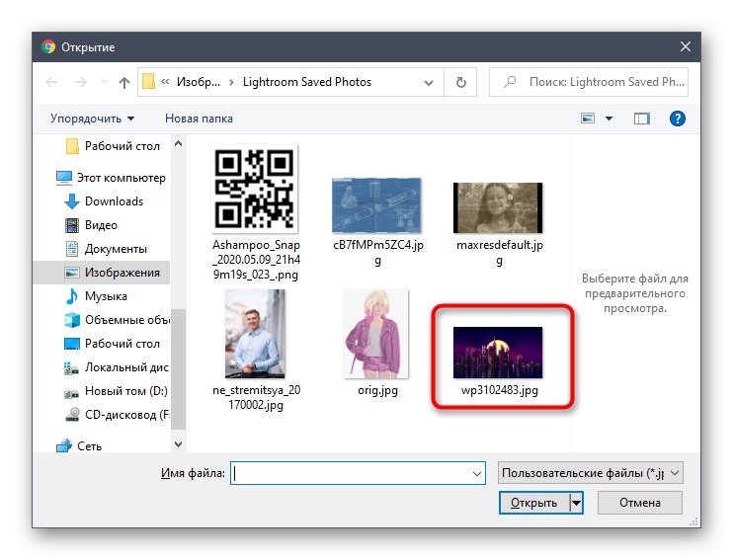
Task: Click the Видео film icon
Action: (x=72, y=225)
